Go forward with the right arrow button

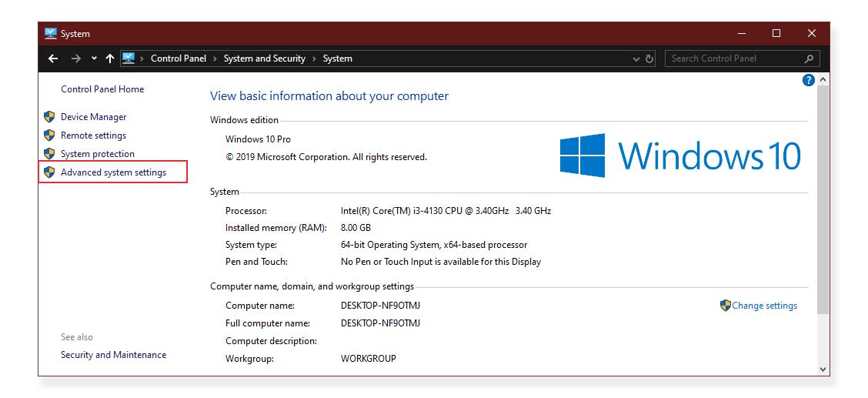tap(76, 59)
